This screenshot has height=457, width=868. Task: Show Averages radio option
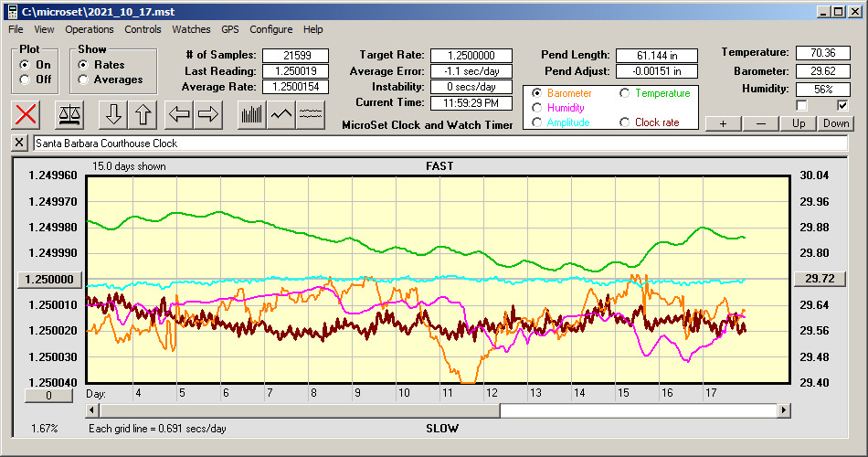pyautogui.click(x=83, y=80)
